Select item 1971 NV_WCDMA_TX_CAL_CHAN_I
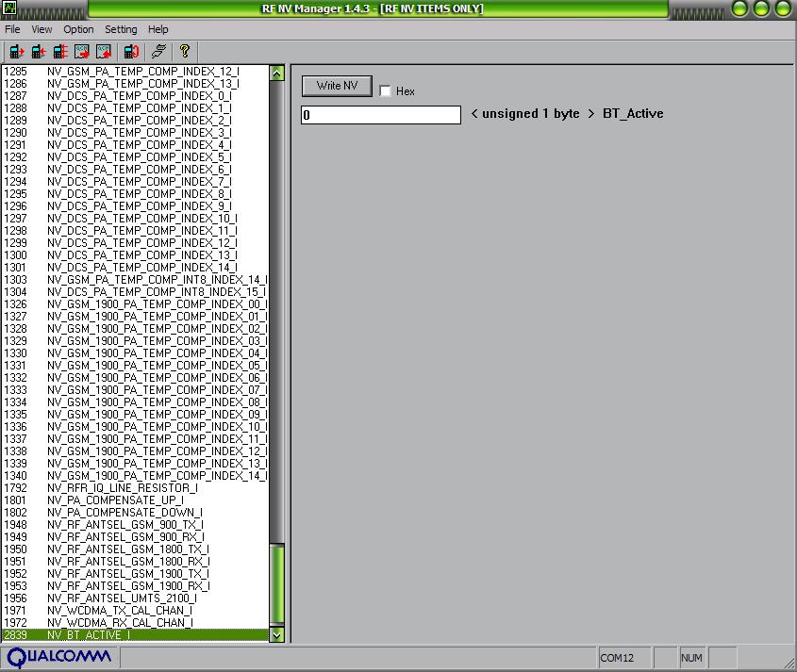 pos(135,611)
